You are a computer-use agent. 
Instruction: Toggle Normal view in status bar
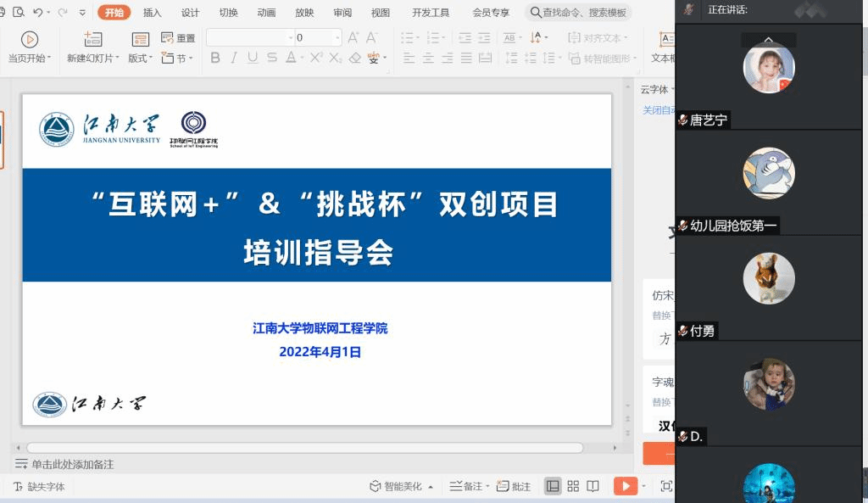[553, 486]
